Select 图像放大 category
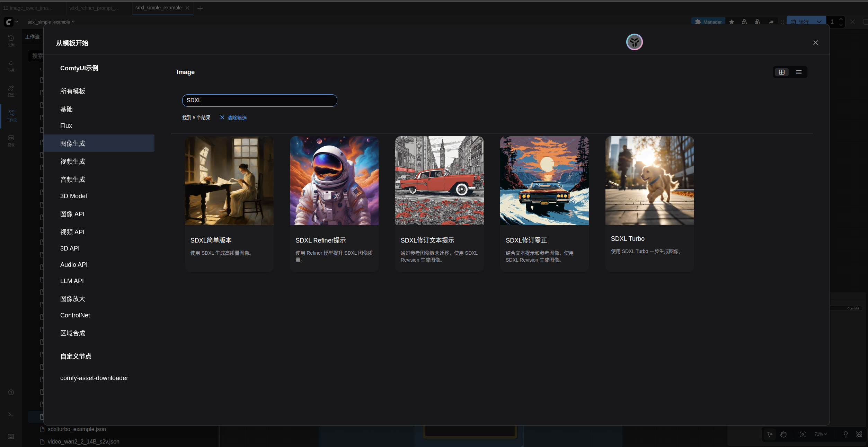Screen dimensions: 868x447 (99, 299)
